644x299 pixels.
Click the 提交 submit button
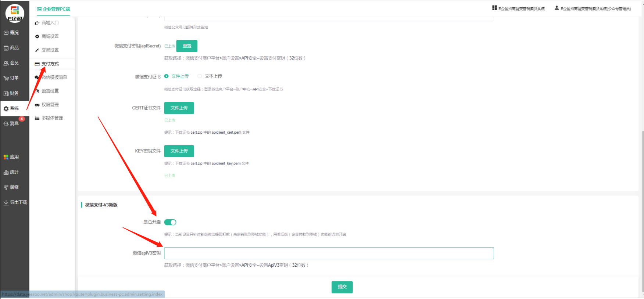pos(342,287)
